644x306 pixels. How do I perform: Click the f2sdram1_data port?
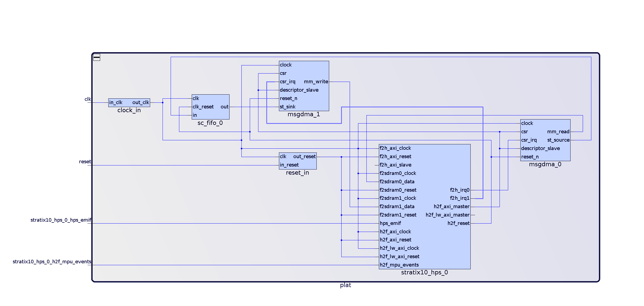point(397,207)
